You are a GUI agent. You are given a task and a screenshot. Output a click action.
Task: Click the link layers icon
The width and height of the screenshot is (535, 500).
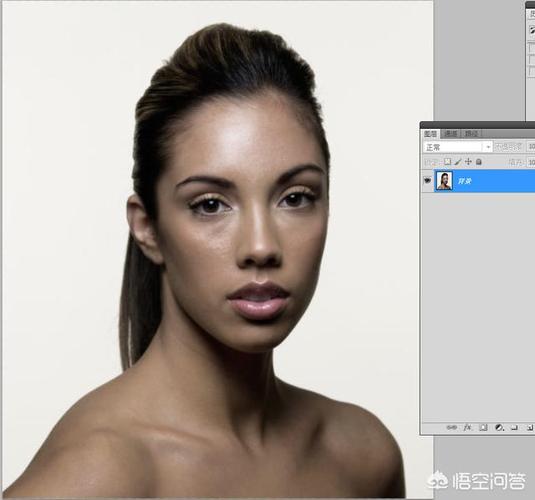click(451, 427)
